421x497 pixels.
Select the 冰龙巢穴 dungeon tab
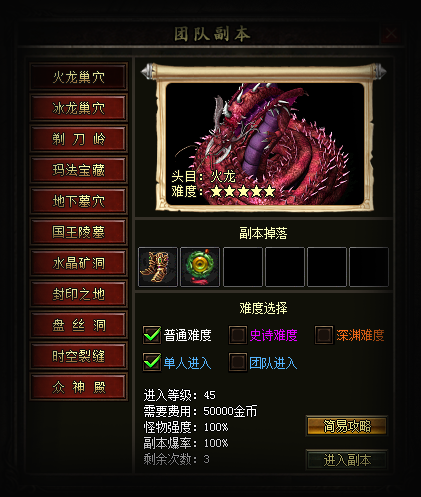pos(79,108)
